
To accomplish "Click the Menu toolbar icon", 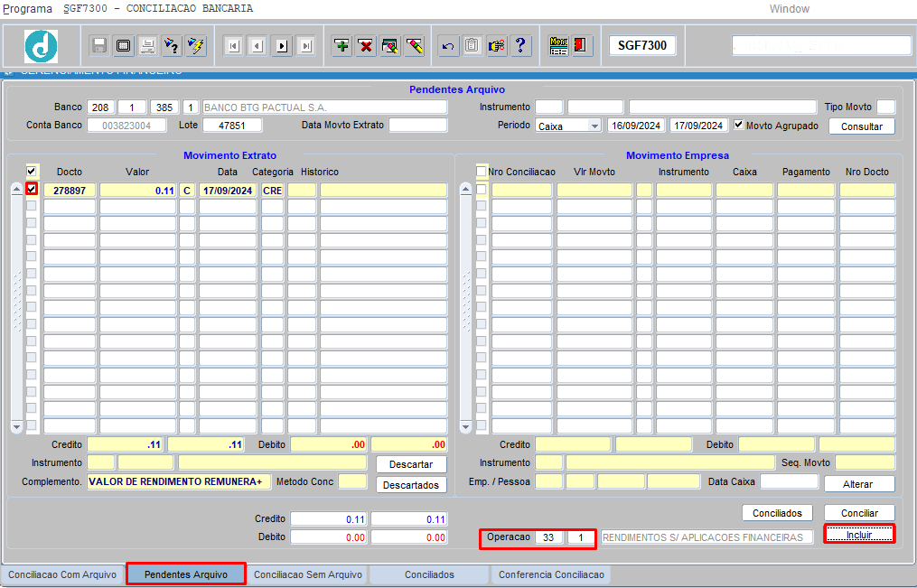I will 558,45.
